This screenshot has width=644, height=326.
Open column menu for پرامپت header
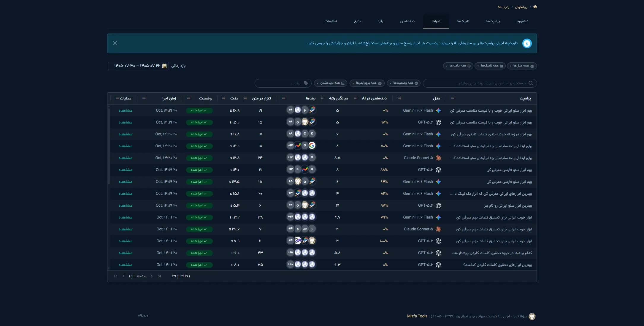(x=452, y=98)
